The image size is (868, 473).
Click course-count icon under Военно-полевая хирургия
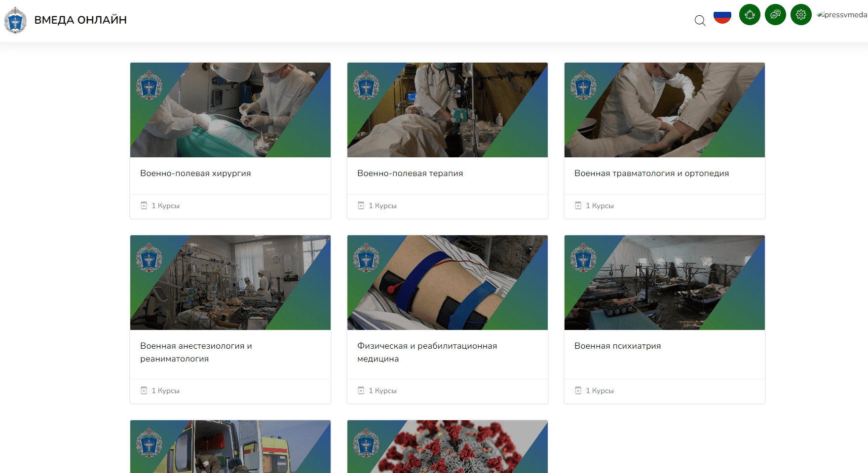[x=144, y=205]
